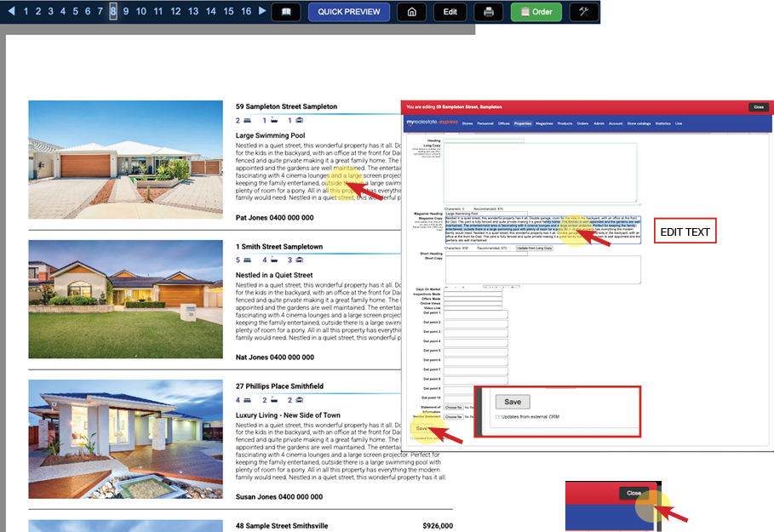Click the garage icon for 27 Phillips Place
The height and width of the screenshot is (532, 774).
(299, 400)
